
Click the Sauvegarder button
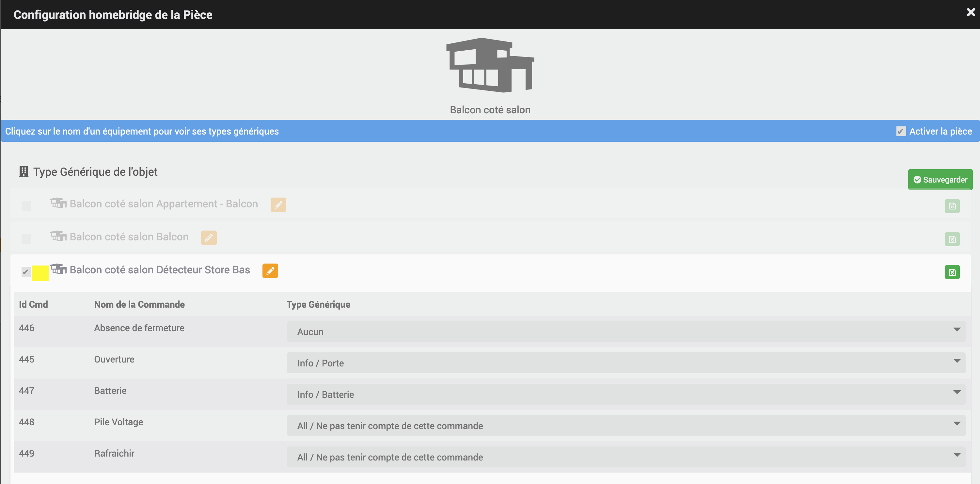(940, 180)
